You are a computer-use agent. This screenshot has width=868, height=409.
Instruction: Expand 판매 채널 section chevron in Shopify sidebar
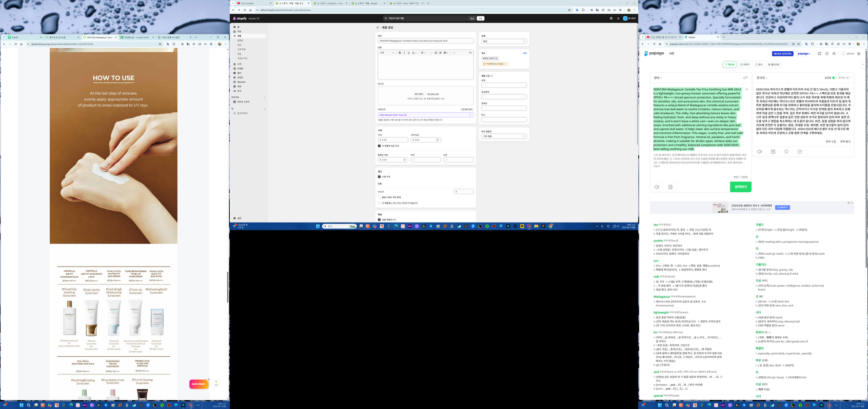(264, 97)
